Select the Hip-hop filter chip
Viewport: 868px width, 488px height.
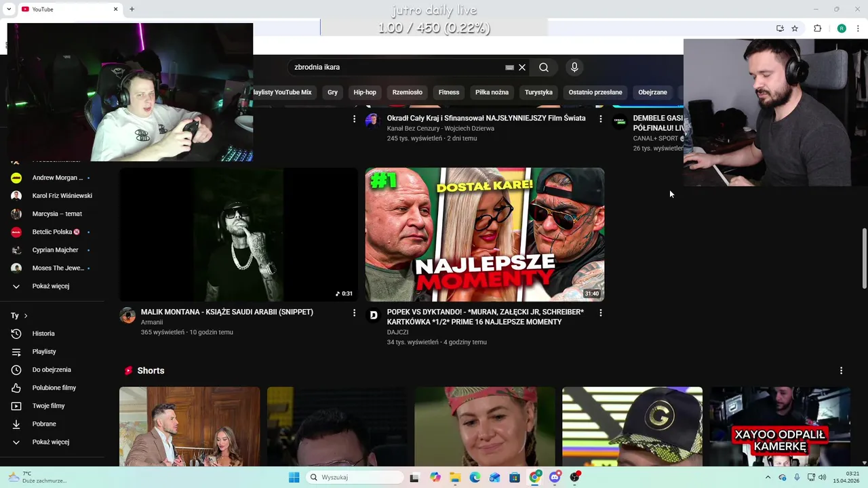pyautogui.click(x=365, y=92)
